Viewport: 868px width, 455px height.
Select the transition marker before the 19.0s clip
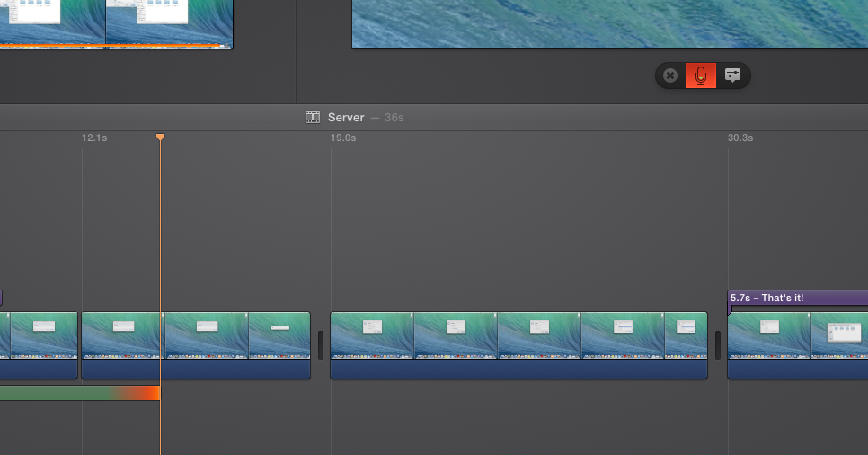[x=321, y=345]
